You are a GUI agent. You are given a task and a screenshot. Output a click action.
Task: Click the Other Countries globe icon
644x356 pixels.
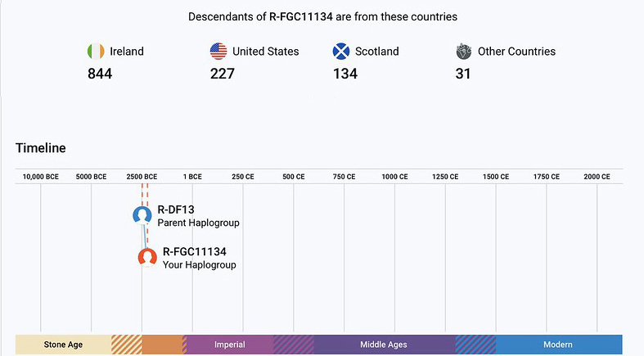464,52
